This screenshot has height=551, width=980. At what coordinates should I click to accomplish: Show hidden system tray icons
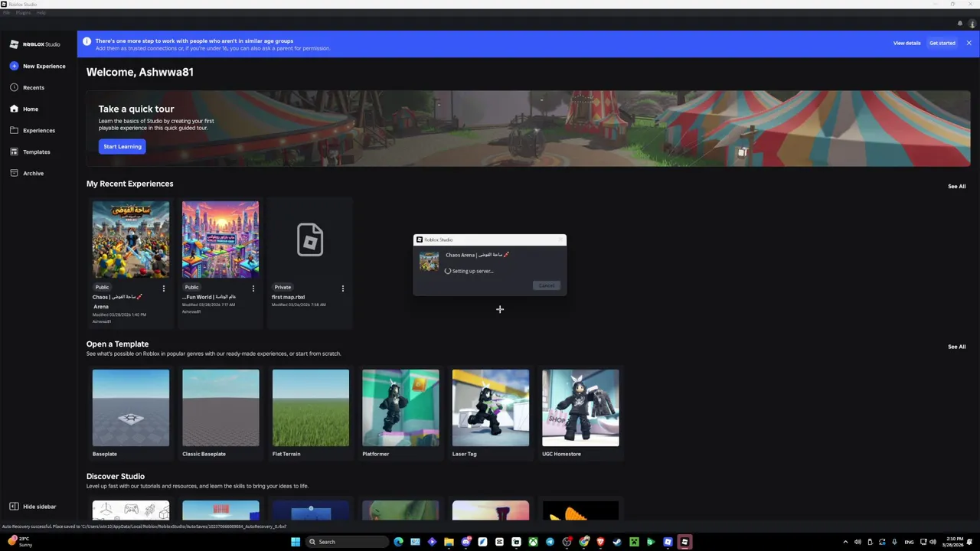coord(845,542)
